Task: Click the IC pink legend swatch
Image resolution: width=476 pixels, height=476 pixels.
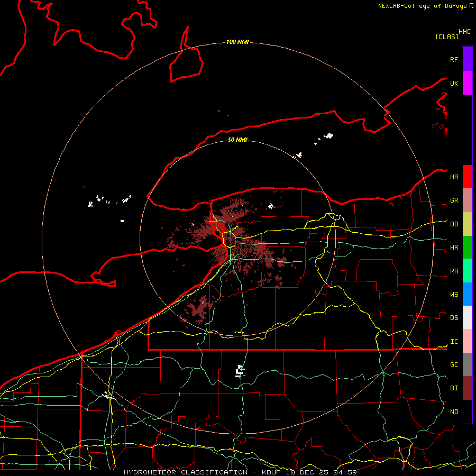Action: pos(467,341)
